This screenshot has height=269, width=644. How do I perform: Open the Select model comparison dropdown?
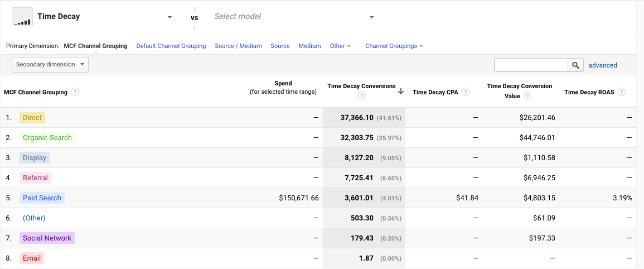(371, 17)
